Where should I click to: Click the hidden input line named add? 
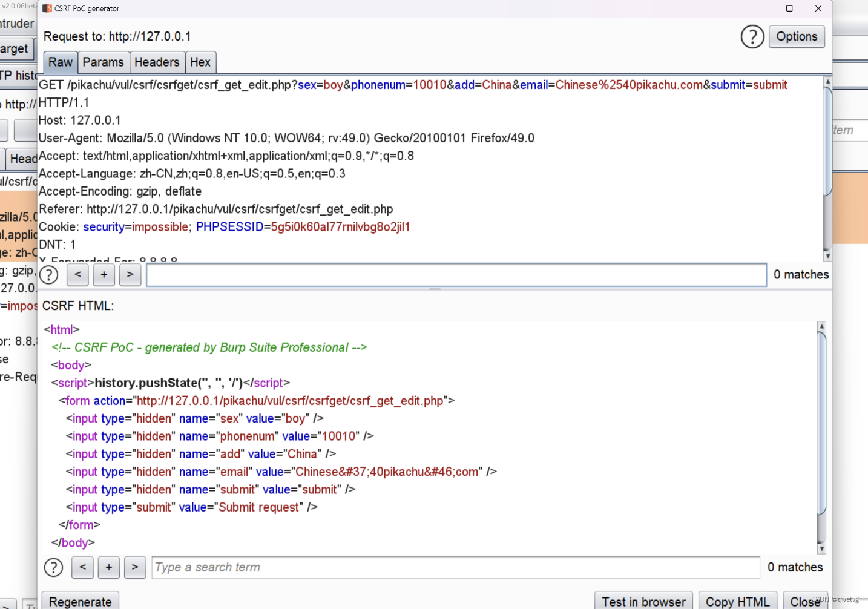[x=201, y=454]
